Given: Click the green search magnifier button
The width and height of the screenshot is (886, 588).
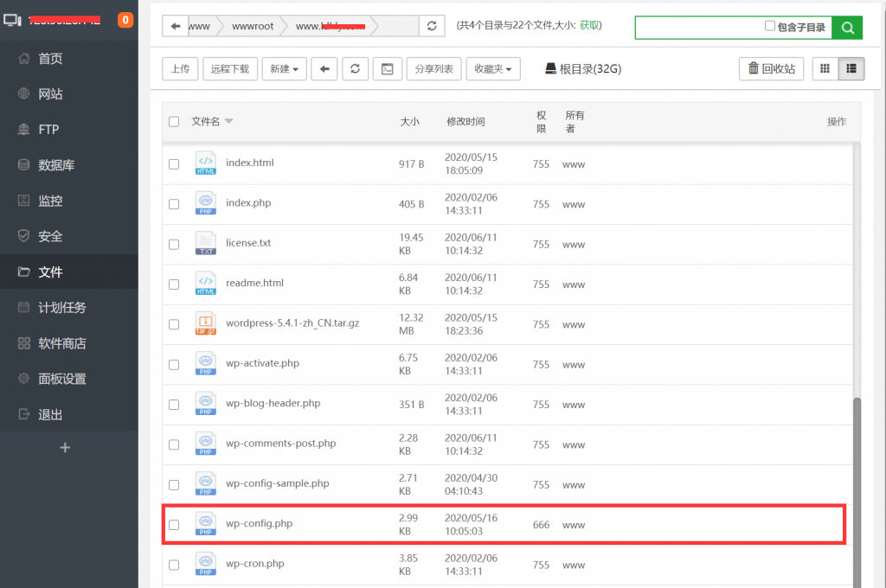Looking at the screenshot, I should 847,28.
